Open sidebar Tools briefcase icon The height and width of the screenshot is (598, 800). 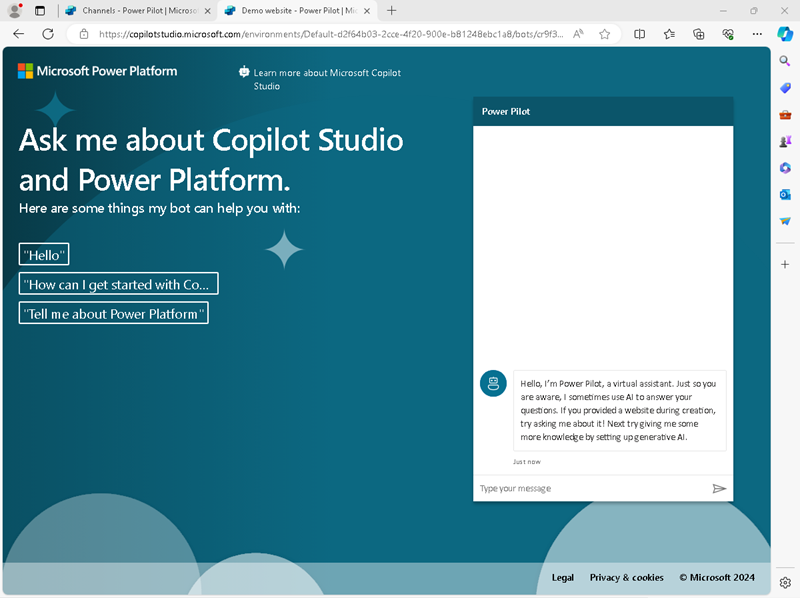pos(785,115)
